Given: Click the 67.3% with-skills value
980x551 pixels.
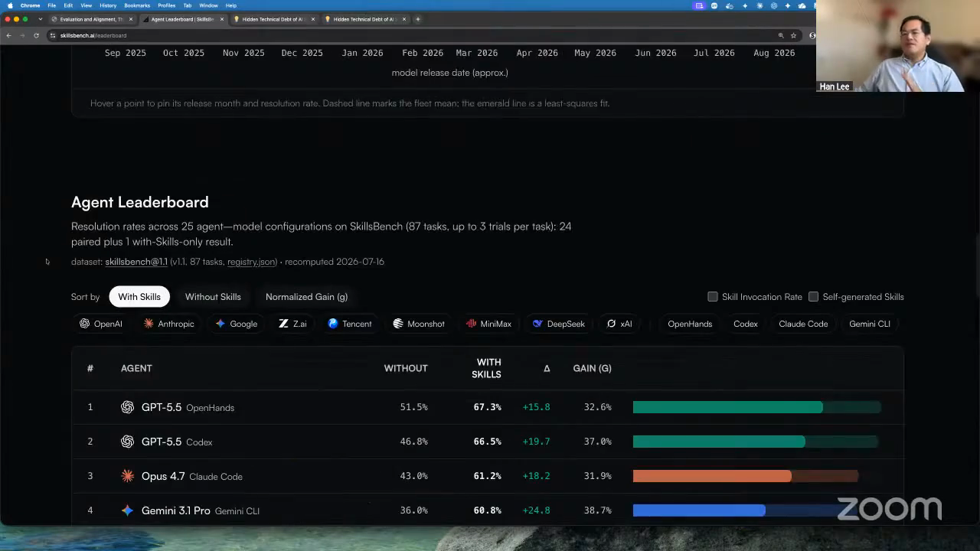Looking at the screenshot, I should [x=487, y=407].
